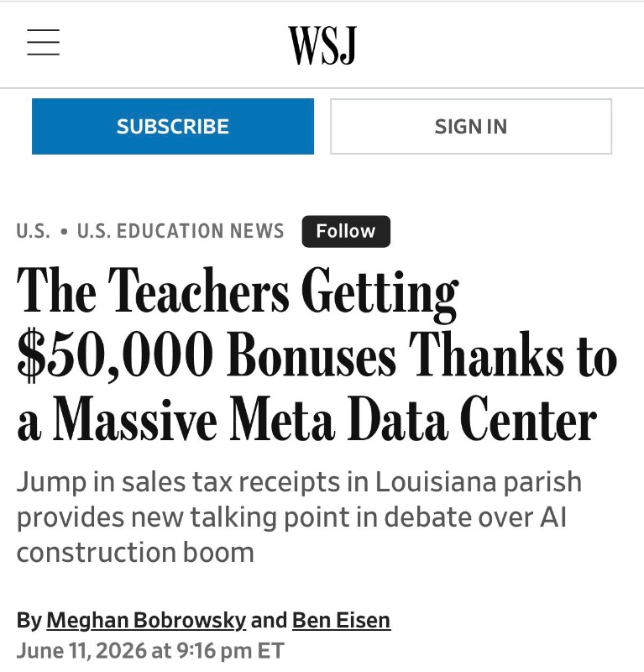
Task: Click the blue Subscribe button
Action: [173, 127]
